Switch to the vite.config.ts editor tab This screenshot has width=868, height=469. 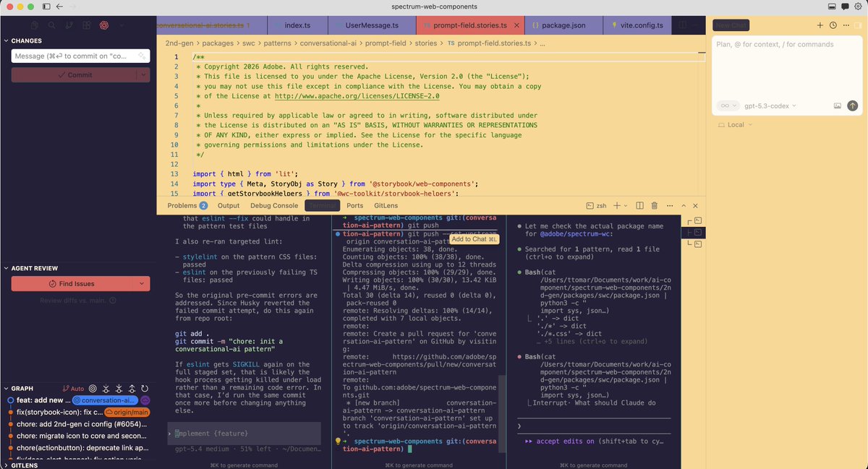(x=637, y=25)
